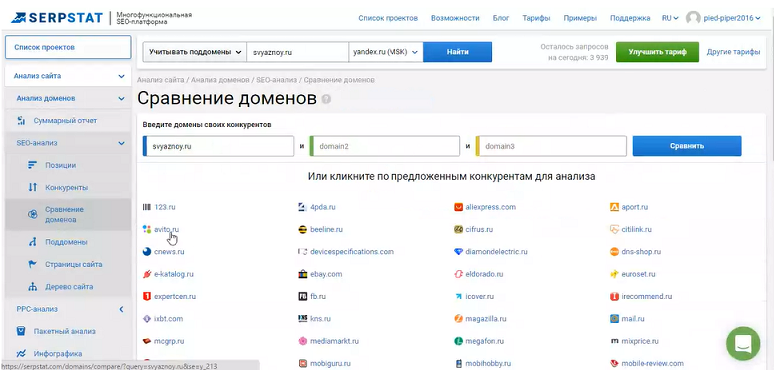Open the RU language dropdown
The width and height of the screenshot is (774, 370).
click(670, 18)
